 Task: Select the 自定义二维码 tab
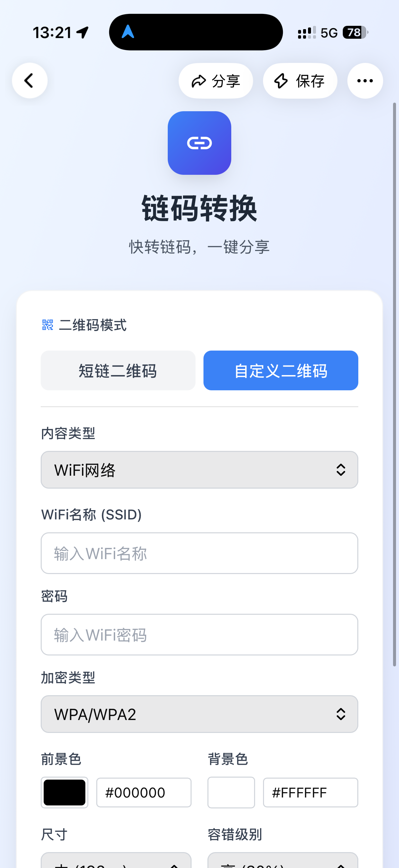pos(281,370)
